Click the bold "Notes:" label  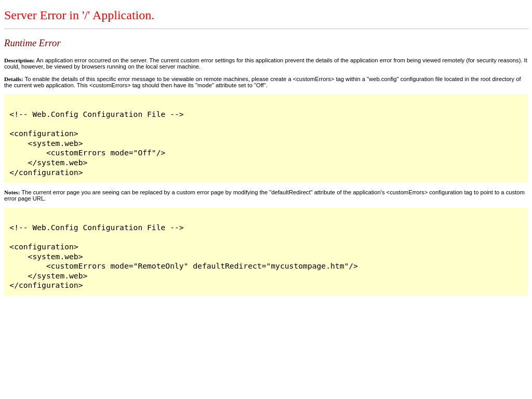(x=12, y=192)
